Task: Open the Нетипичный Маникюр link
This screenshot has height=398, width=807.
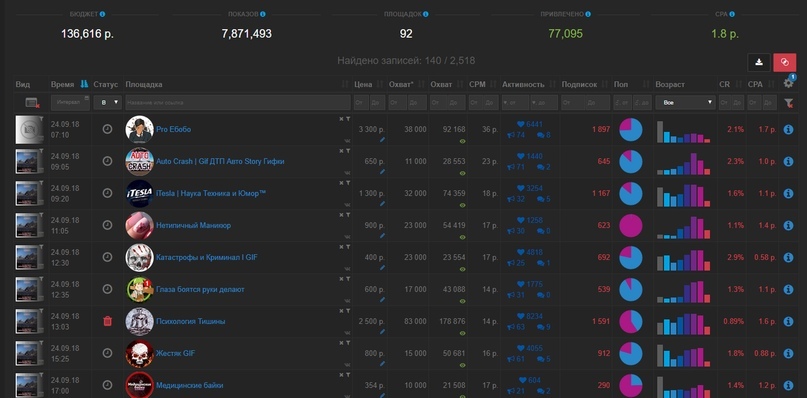Action: click(x=194, y=226)
